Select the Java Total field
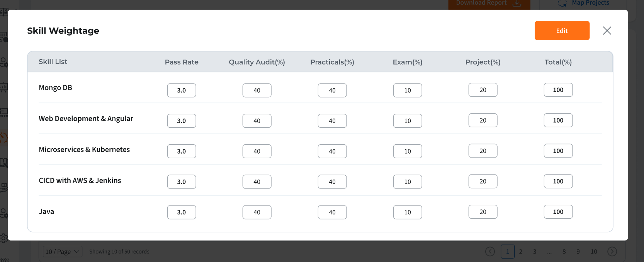The width and height of the screenshot is (644, 262). pos(558,212)
